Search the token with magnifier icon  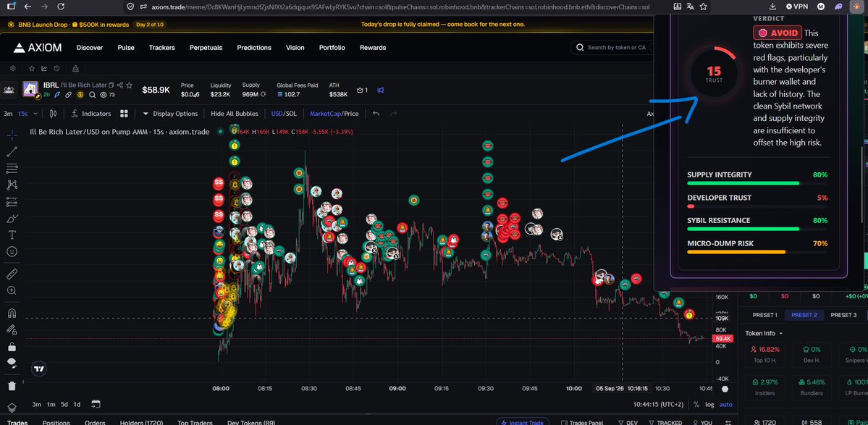point(92,95)
